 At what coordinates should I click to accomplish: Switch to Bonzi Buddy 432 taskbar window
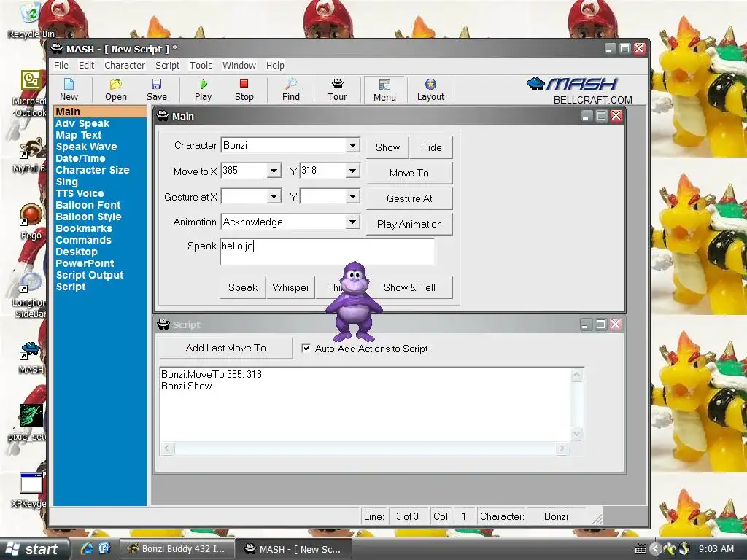click(177, 548)
